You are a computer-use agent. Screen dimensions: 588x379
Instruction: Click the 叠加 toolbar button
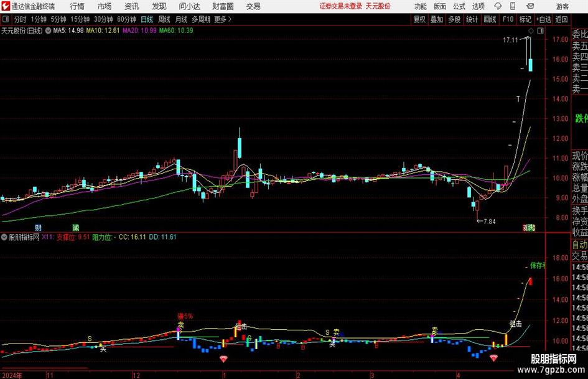pos(437,19)
